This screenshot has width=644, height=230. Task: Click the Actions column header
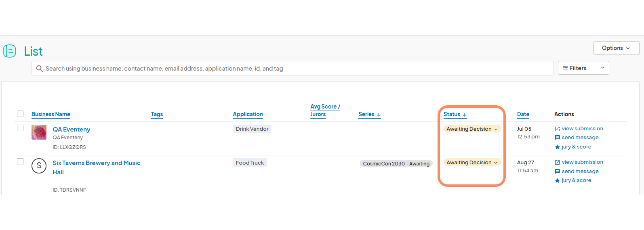tap(564, 114)
